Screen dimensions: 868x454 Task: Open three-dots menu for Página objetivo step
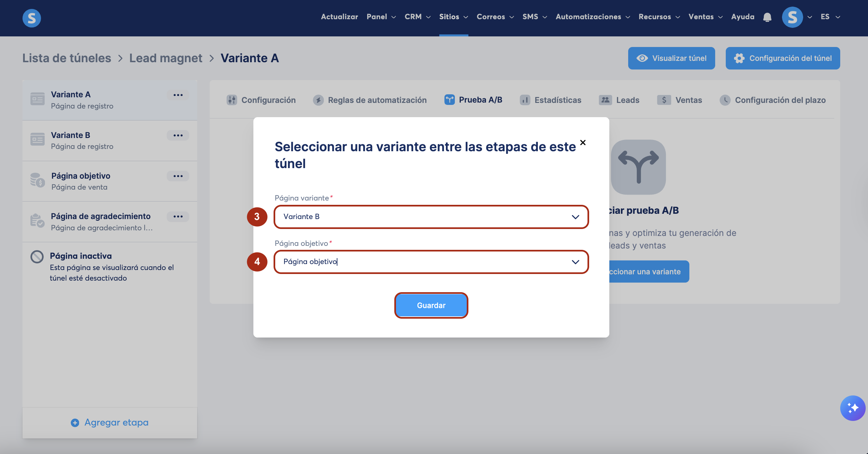point(178,176)
